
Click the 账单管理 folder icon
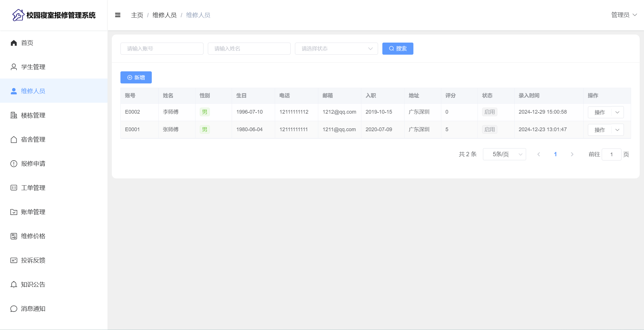[14, 212]
